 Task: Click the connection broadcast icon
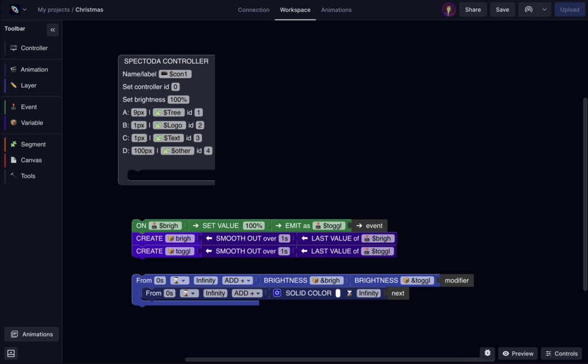[529, 10]
